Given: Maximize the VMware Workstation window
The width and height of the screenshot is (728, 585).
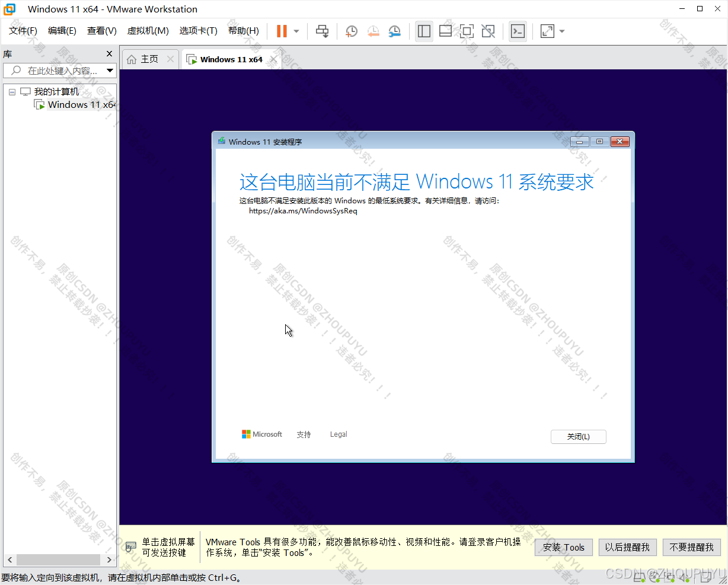Looking at the screenshot, I should coord(700,9).
